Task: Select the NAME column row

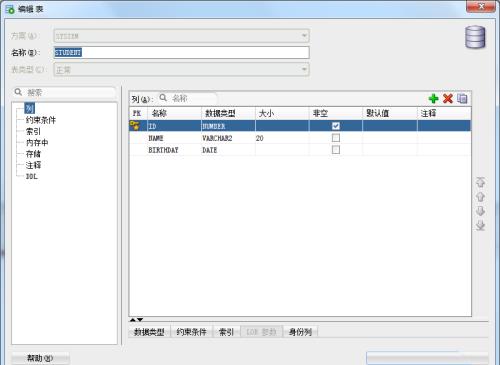Action: (300, 138)
